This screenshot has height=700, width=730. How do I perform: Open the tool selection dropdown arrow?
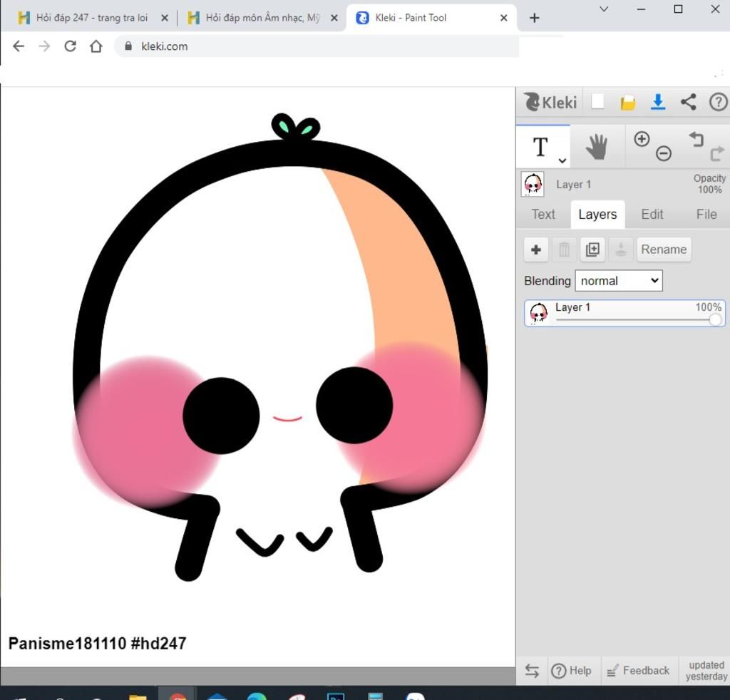(562, 160)
